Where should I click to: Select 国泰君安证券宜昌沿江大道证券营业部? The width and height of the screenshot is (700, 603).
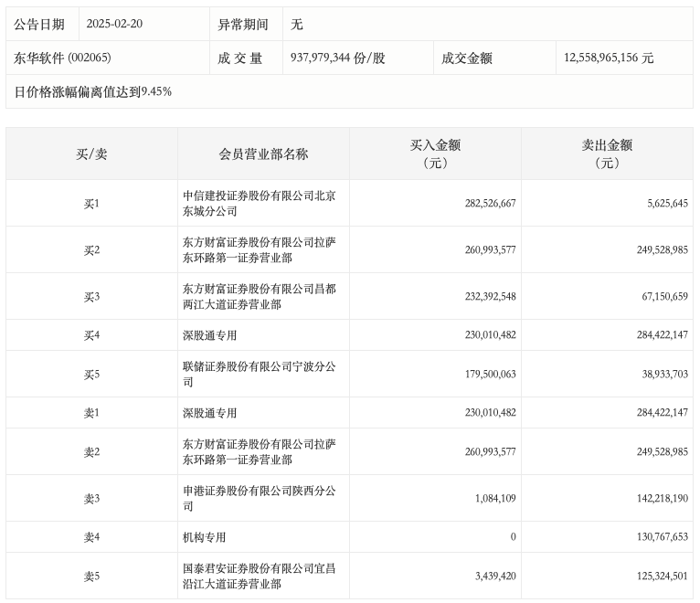click(259, 576)
